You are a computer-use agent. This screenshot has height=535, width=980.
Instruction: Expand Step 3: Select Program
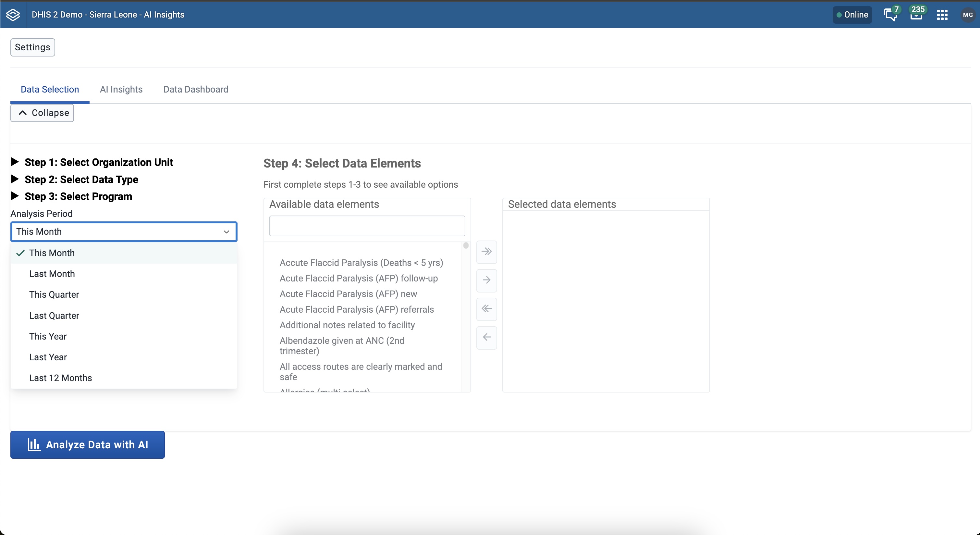(79, 196)
